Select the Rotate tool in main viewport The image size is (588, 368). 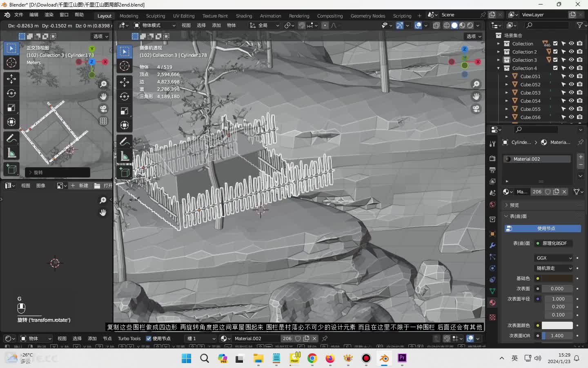[125, 96]
